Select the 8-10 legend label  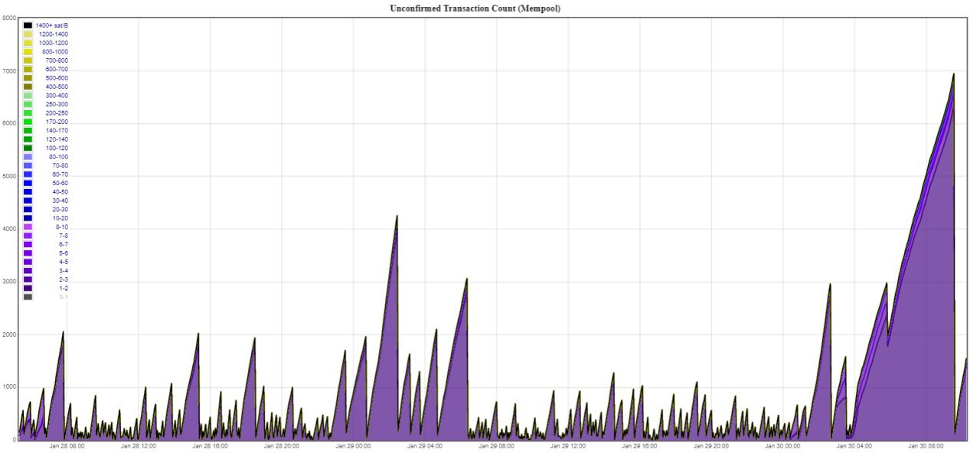[61, 226]
